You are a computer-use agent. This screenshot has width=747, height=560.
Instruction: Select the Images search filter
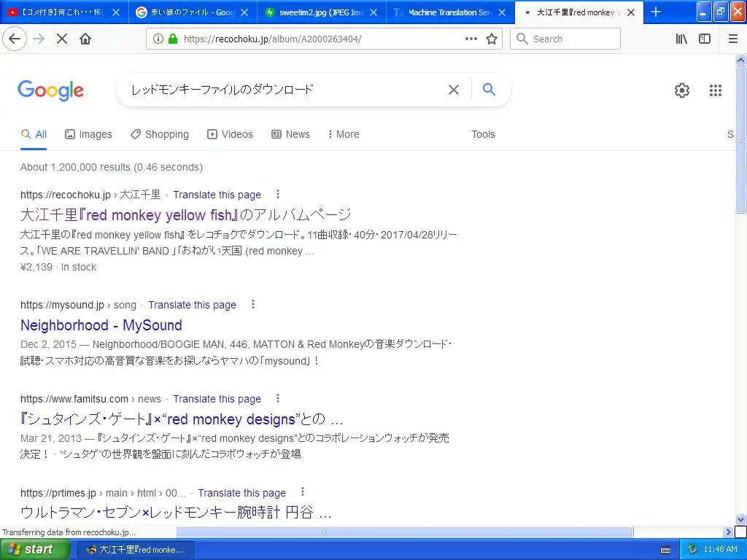pyautogui.click(x=88, y=134)
